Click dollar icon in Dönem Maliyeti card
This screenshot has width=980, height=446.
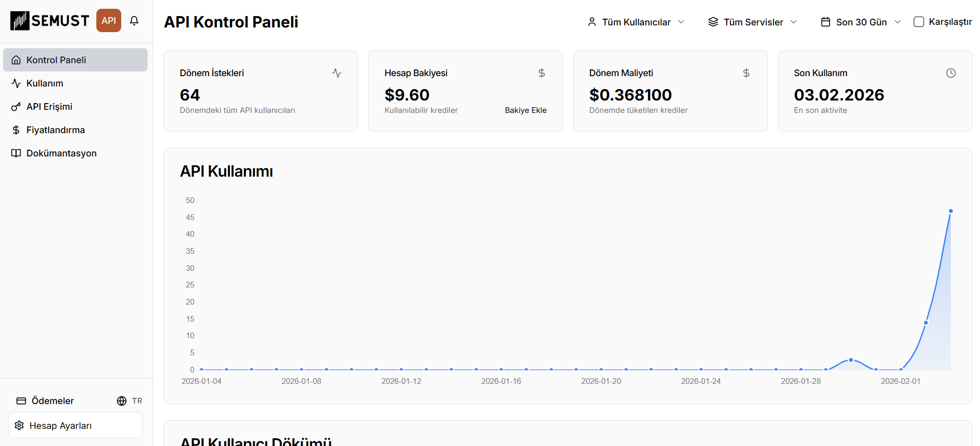(x=746, y=73)
